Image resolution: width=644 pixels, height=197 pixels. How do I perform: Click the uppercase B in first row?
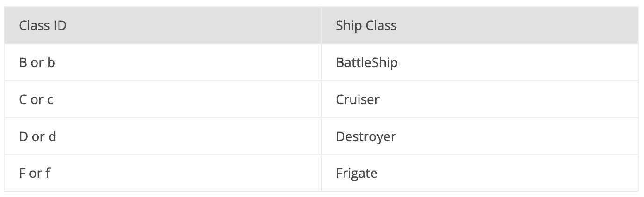(23, 62)
